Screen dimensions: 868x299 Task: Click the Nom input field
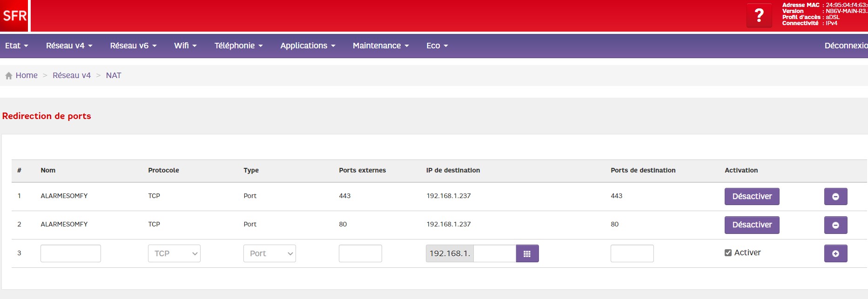pyautogui.click(x=71, y=253)
